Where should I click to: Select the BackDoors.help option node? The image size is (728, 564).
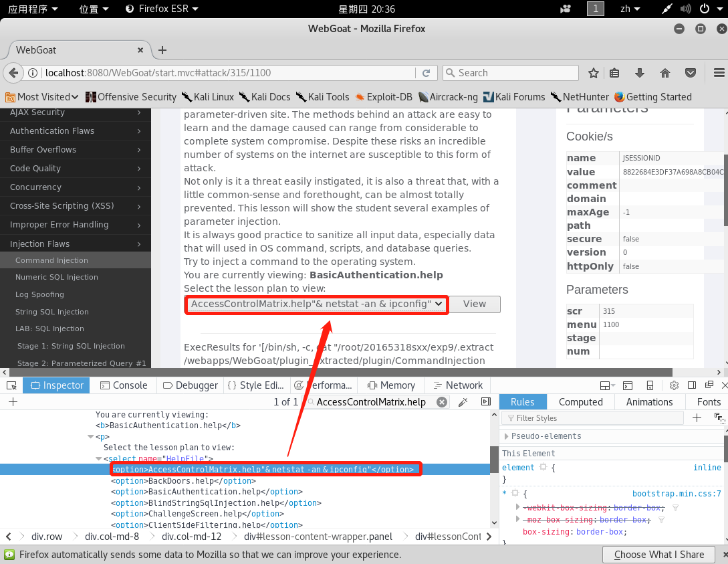183,481
